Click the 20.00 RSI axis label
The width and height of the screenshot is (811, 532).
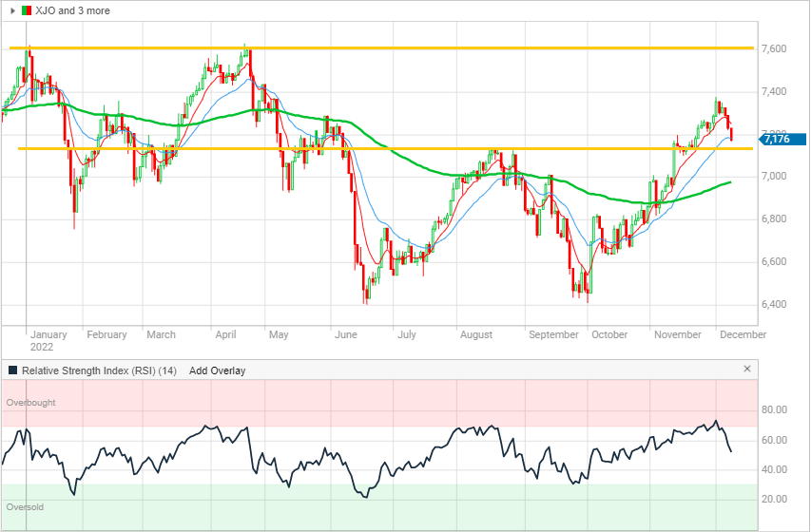pyautogui.click(x=776, y=500)
